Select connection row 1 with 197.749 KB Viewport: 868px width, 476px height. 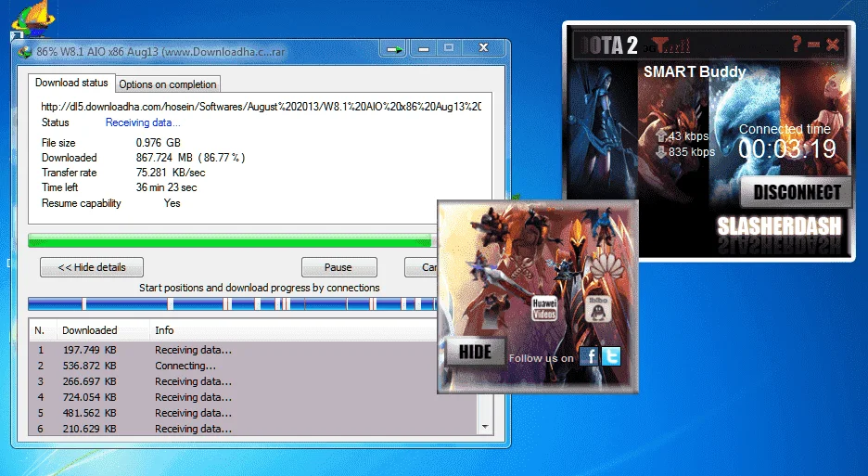pyautogui.click(x=253, y=350)
